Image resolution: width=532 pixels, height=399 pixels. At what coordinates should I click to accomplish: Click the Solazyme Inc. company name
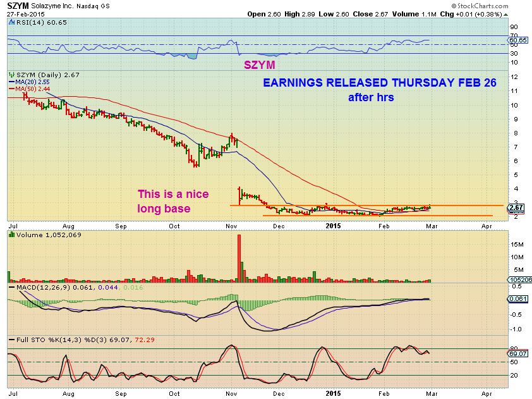point(52,6)
